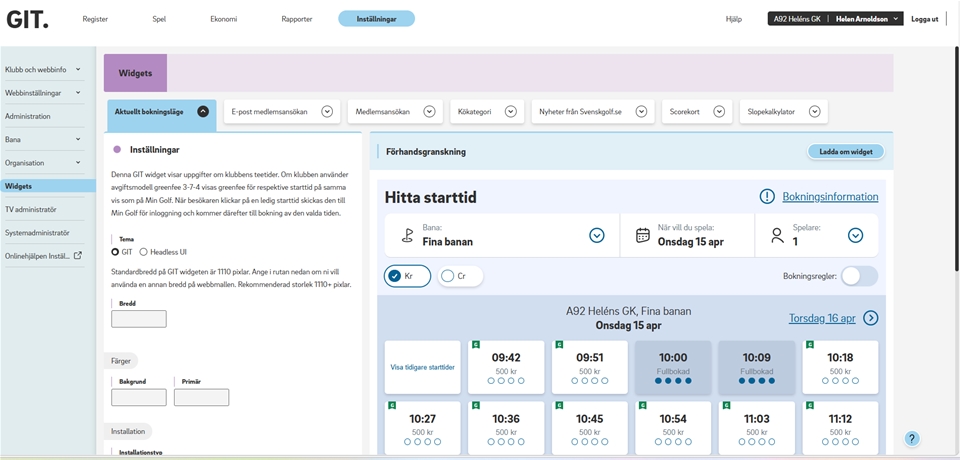
Task: Toggle the Bokningsregler switch
Action: point(859,276)
